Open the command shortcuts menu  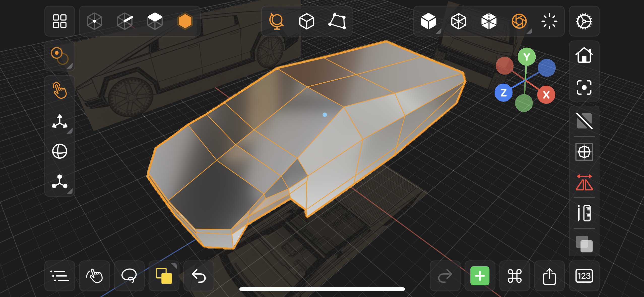pos(514,276)
